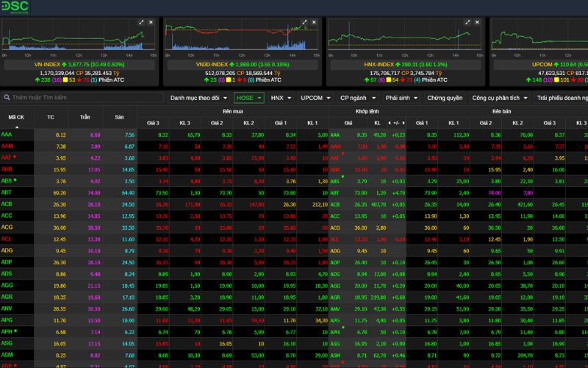
Task: Select the APG ticker in Mã CK column
Action: pyautogui.click(x=7, y=320)
